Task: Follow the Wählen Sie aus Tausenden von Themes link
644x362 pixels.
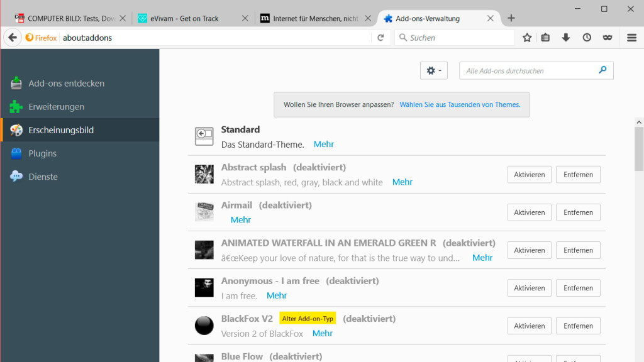Action: 460,105
